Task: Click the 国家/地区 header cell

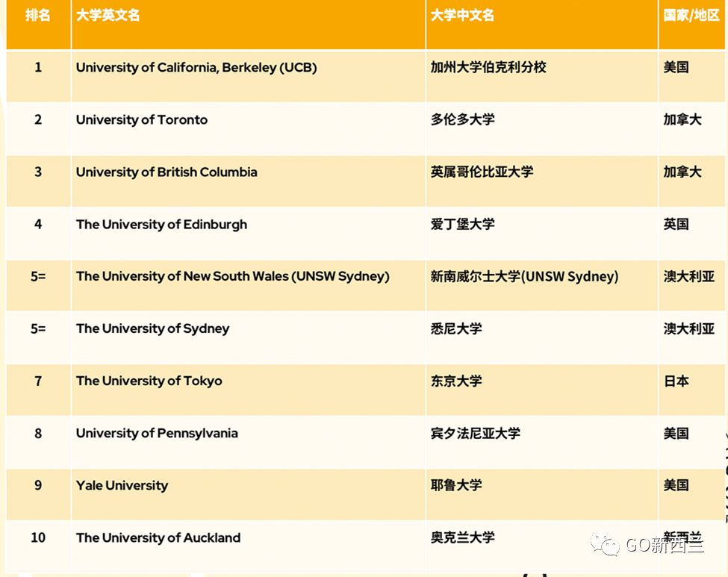Action: (685, 15)
